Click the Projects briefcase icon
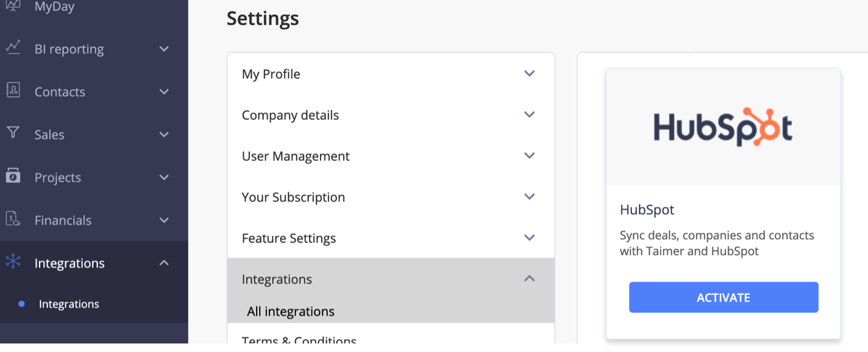The width and height of the screenshot is (868, 352). [13, 177]
